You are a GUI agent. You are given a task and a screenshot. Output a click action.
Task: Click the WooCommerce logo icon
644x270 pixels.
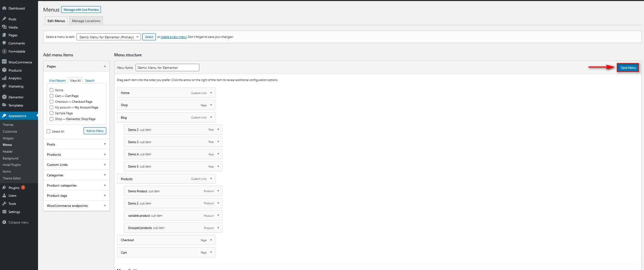[x=4, y=62]
